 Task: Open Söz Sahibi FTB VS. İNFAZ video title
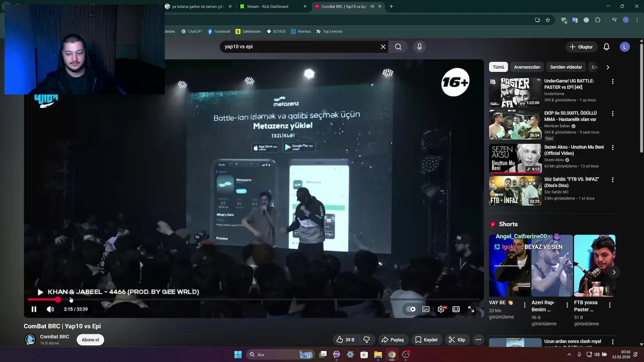(572, 182)
